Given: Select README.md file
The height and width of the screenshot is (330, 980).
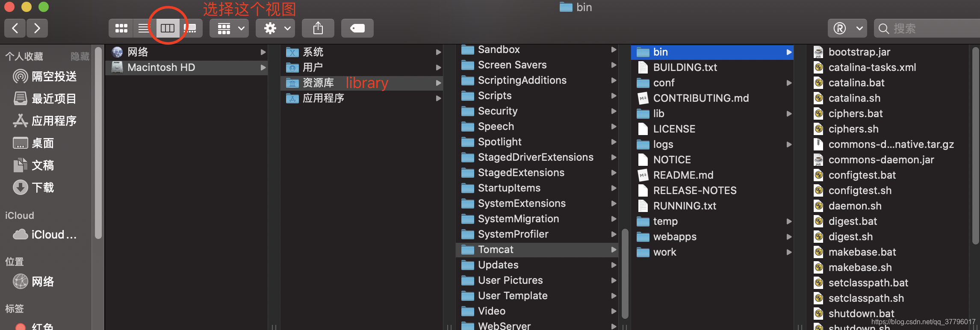Looking at the screenshot, I should coord(712,175).
